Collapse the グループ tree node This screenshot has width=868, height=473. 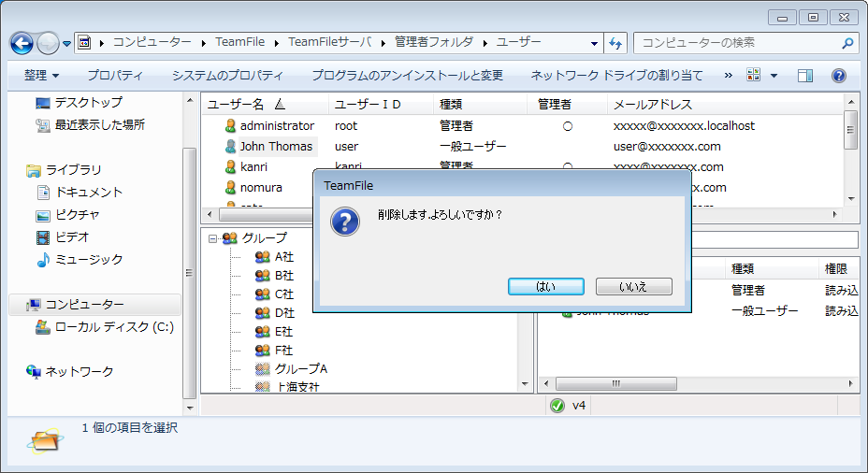pos(213,238)
